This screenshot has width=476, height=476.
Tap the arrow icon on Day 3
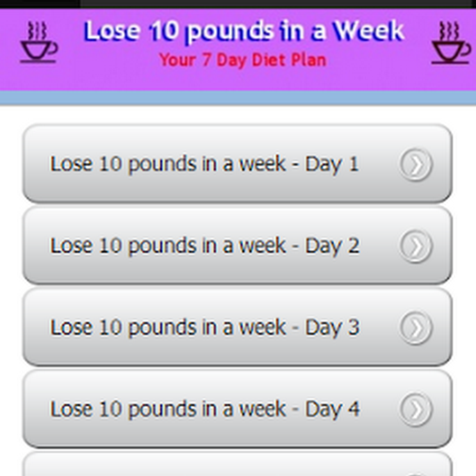point(416,327)
